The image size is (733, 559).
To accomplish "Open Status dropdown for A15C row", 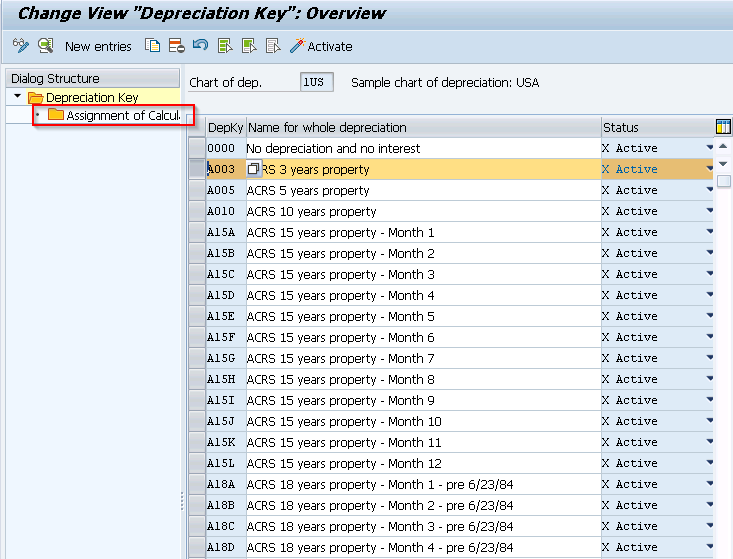I will (x=710, y=274).
